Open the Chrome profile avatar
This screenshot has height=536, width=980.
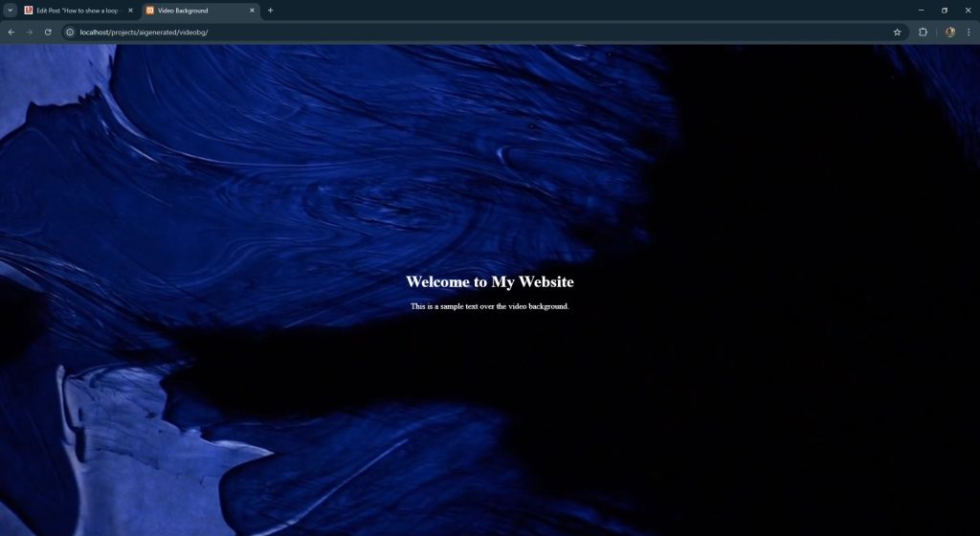coord(949,32)
